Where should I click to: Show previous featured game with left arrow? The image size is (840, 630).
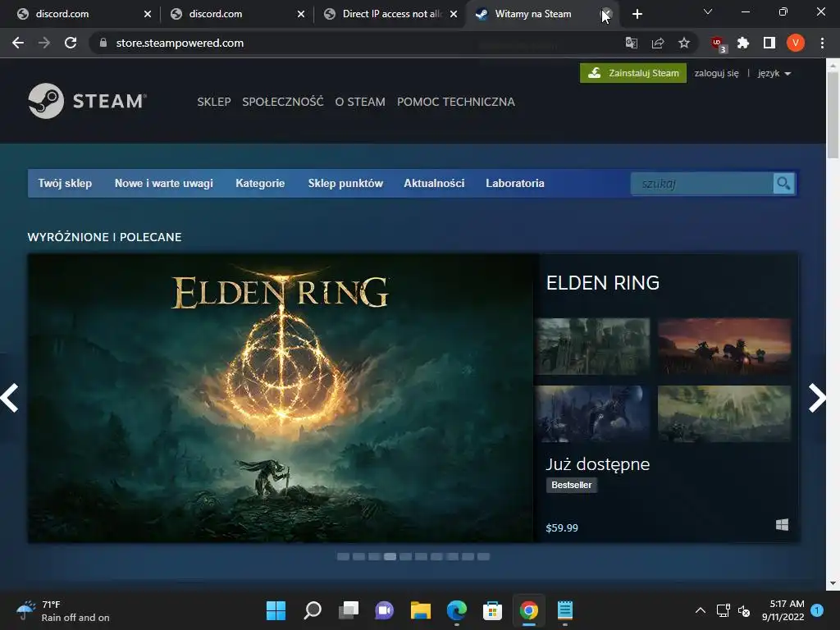point(10,398)
